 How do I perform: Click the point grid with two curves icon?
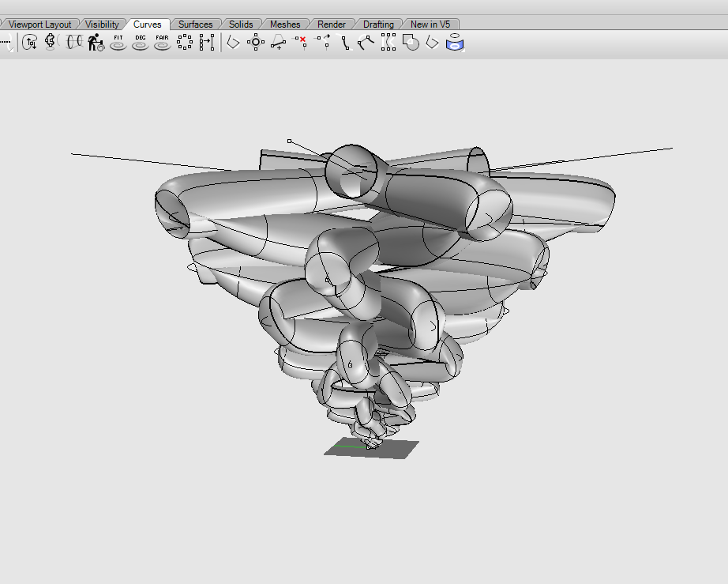pyautogui.click(x=388, y=42)
